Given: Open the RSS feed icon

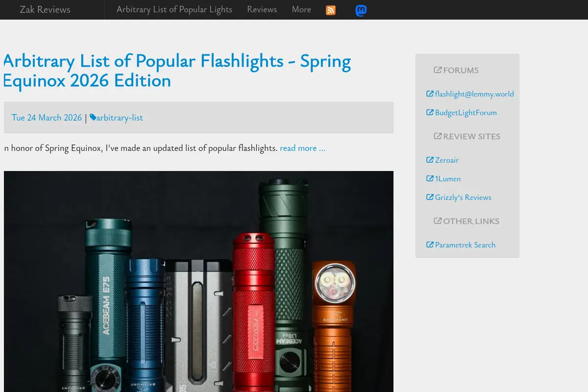Looking at the screenshot, I should [331, 10].
